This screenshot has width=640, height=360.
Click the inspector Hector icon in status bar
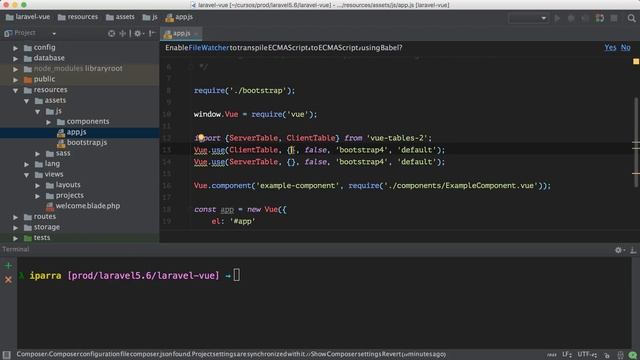[620, 355]
